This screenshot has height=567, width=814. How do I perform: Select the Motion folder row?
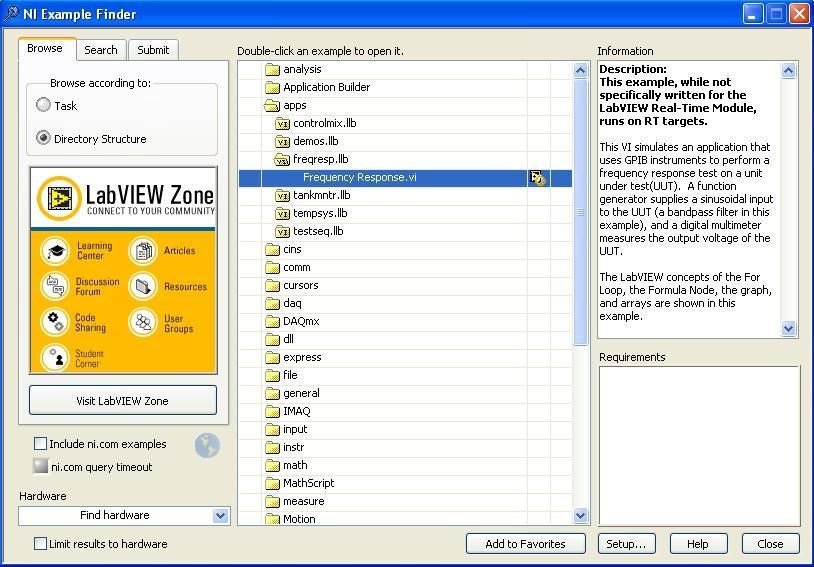405,518
